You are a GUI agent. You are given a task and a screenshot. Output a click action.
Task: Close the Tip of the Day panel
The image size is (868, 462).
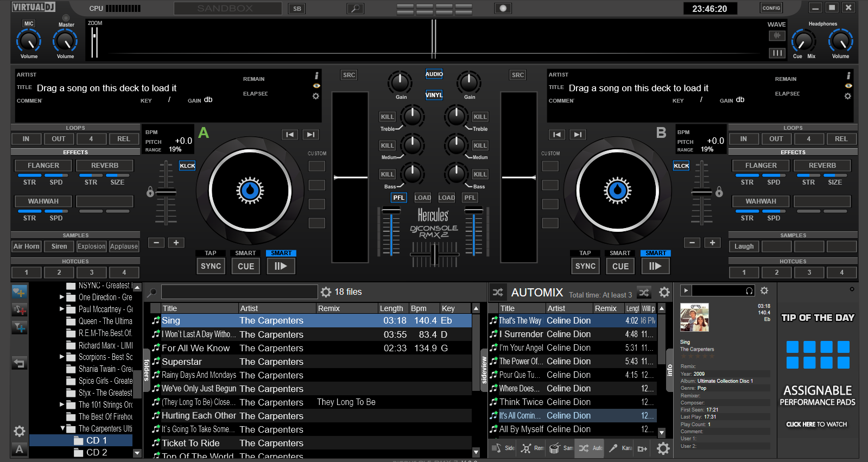852,289
